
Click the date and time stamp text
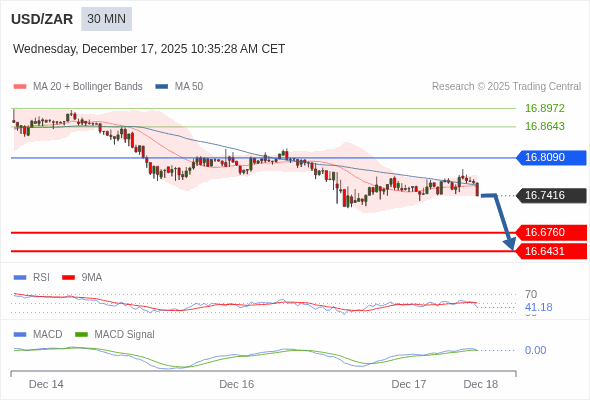(149, 49)
